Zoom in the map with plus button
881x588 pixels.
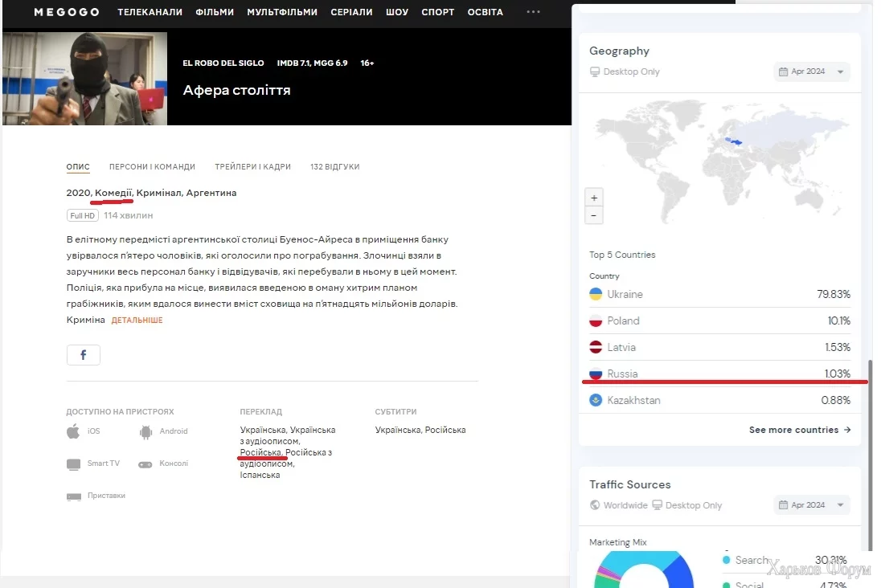594,198
